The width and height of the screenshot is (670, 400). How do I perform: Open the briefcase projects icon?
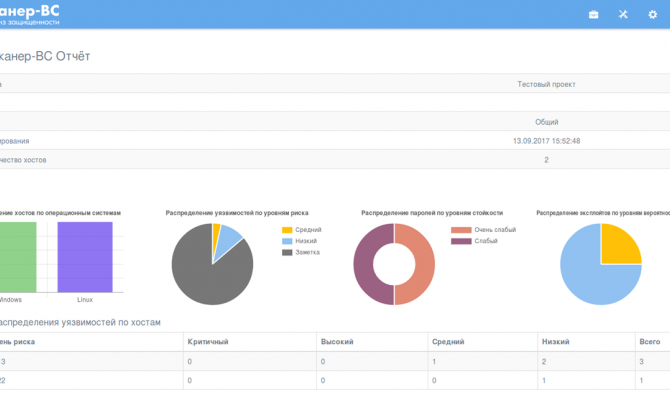(x=594, y=15)
